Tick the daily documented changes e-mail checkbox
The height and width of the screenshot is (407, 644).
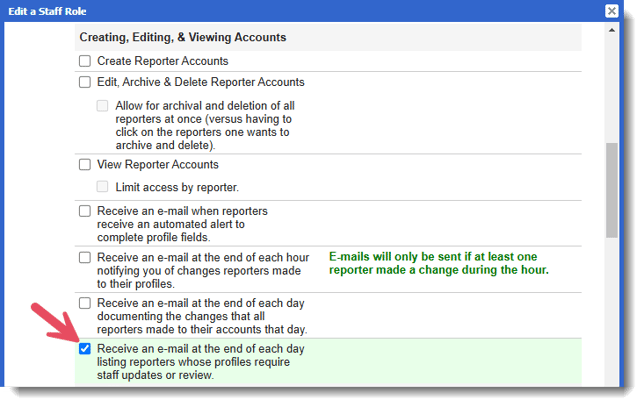85,303
